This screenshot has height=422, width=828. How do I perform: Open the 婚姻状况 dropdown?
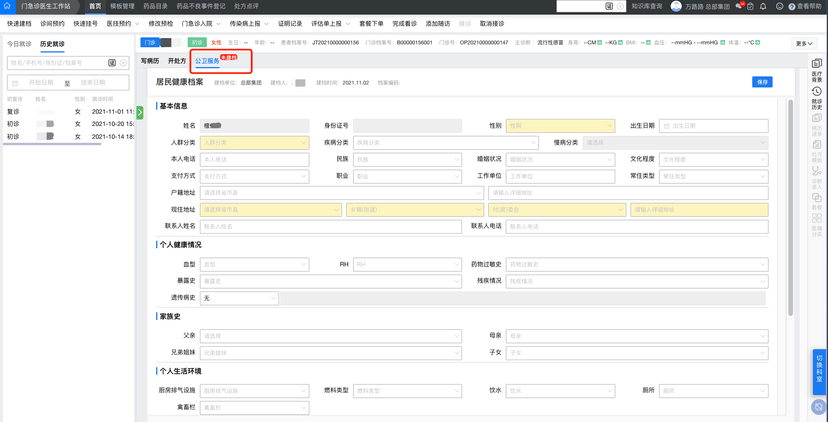560,160
